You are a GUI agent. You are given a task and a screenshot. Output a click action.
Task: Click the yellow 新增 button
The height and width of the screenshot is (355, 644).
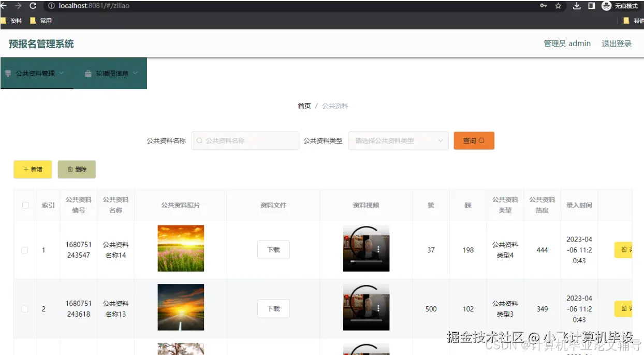(x=33, y=169)
